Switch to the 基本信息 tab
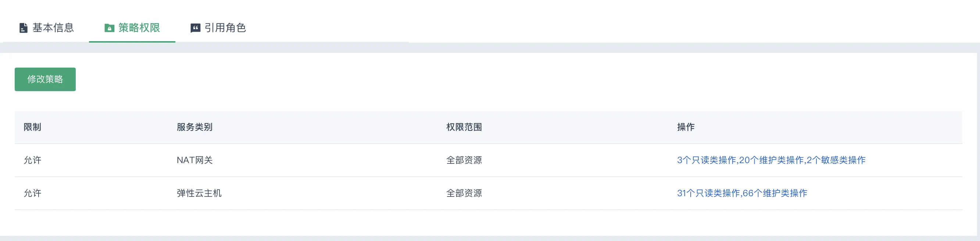The height and width of the screenshot is (241, 980). point(53,28)
